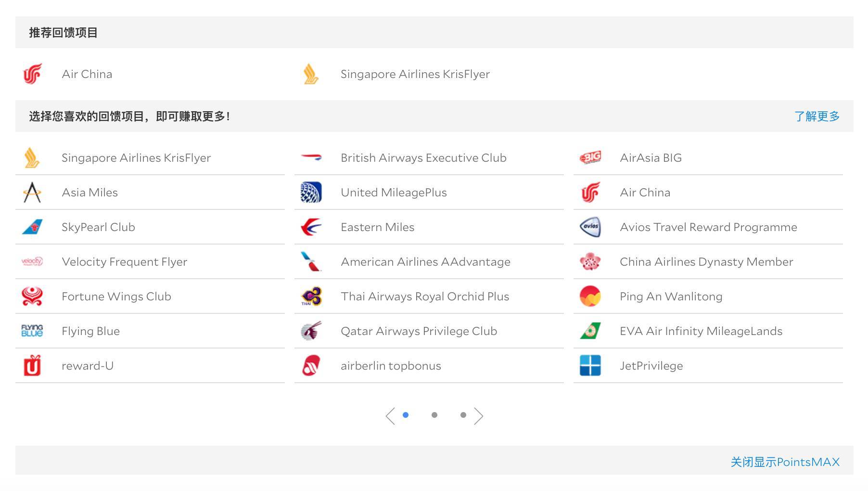Pick United MileagePlus program name

(394, 193)
